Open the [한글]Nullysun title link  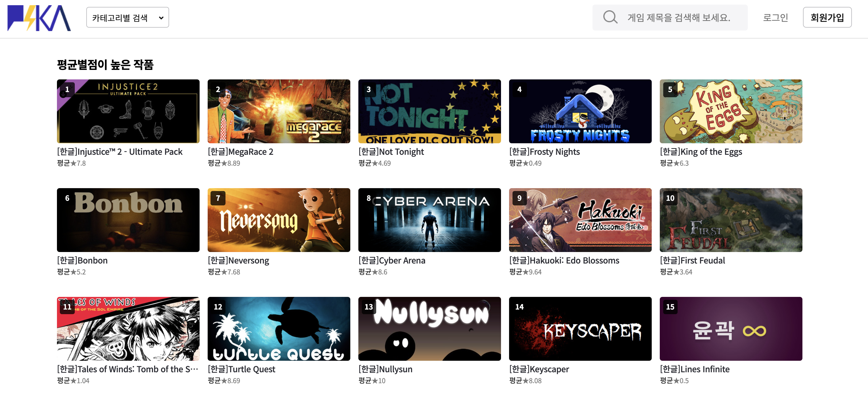click(x=385, y=369)
